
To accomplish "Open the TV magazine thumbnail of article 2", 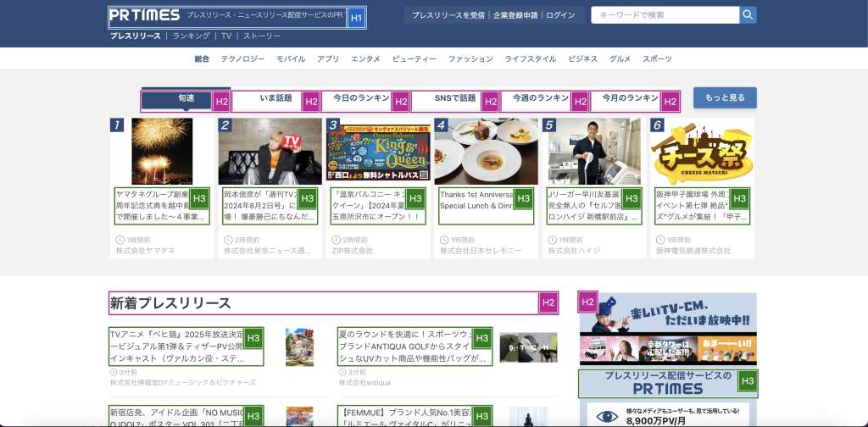I will pyautogui.click(x=270, y=151).
